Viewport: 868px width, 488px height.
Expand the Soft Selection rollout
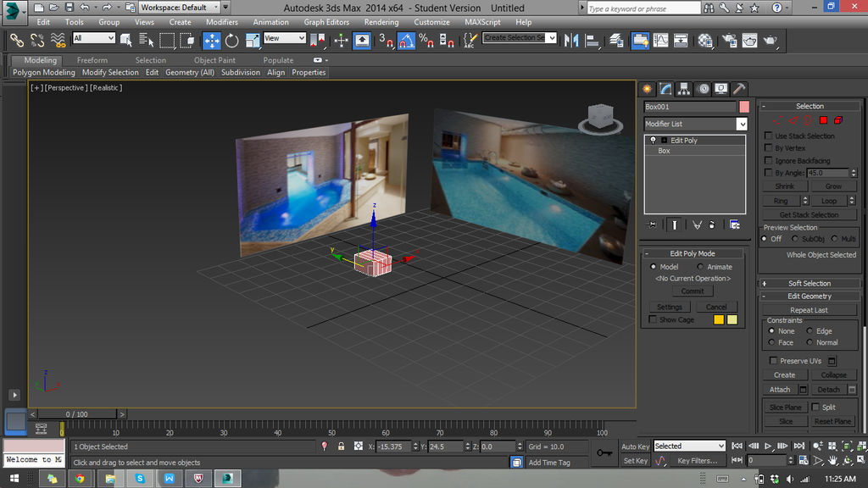(x=810, y=283)
